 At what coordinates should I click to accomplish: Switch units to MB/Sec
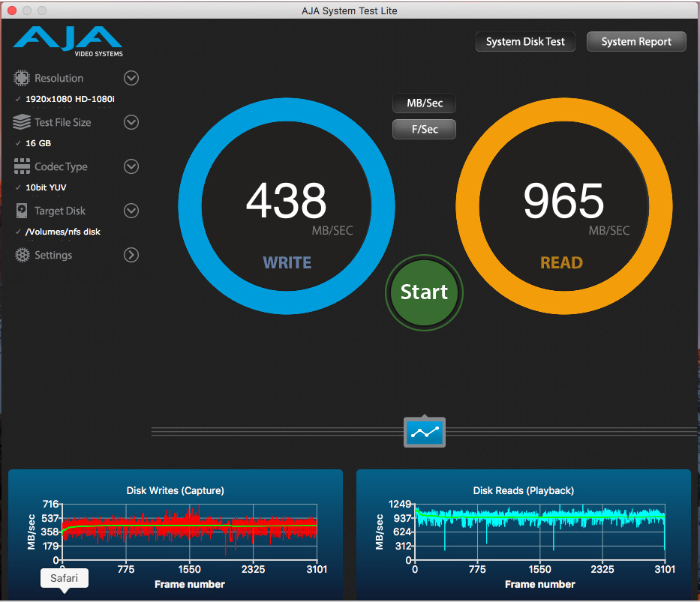[424, 103]
